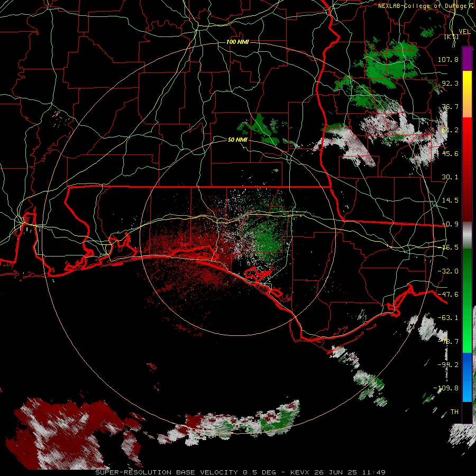Click the "TH" label on the legend
Image resolution: width=476 pixels, height=476 pixels.
pyautogui.click(x=454, y=412)
